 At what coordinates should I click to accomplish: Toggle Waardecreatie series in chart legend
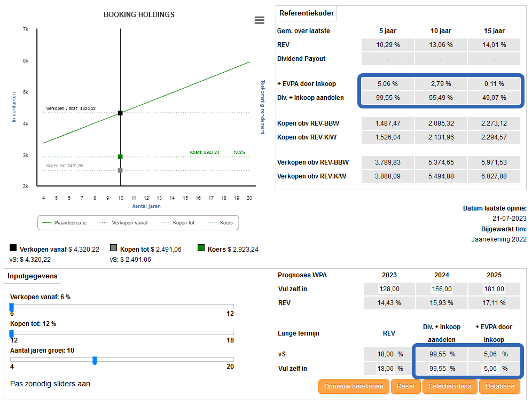click(64, 223)
